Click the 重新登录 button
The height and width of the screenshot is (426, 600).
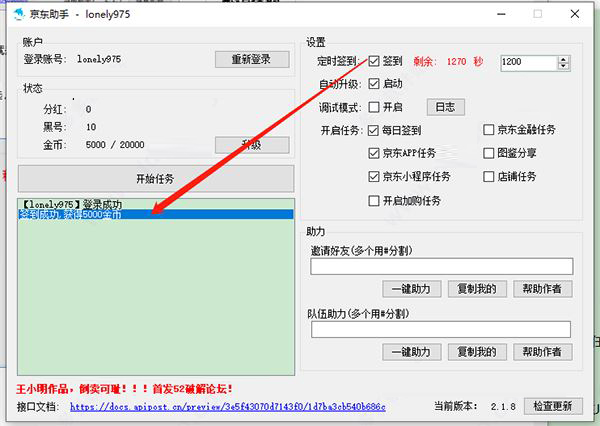click(x=252, y=59)
